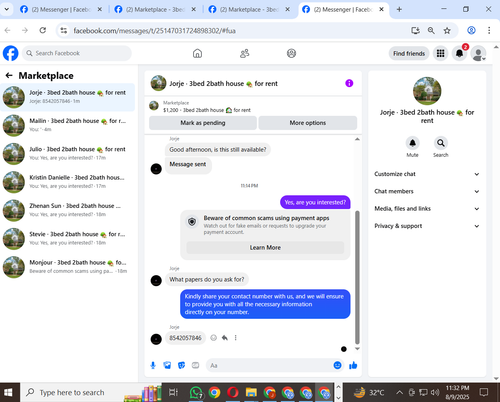Image resolution: width=500 pixels, height=402 pixels.
Task: Open a new browser tab
Action: coord(399,9)
